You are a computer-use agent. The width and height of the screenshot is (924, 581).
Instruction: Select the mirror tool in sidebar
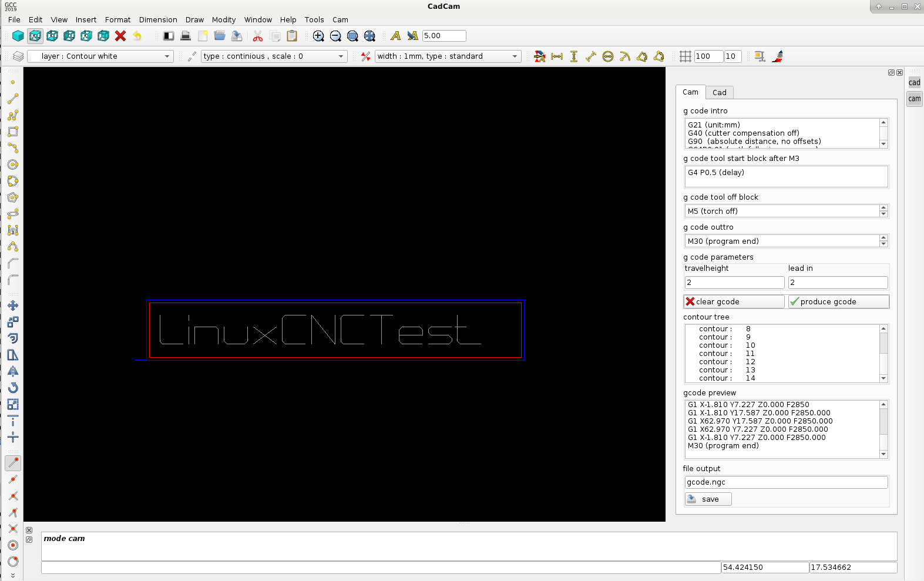pos(13,371)
